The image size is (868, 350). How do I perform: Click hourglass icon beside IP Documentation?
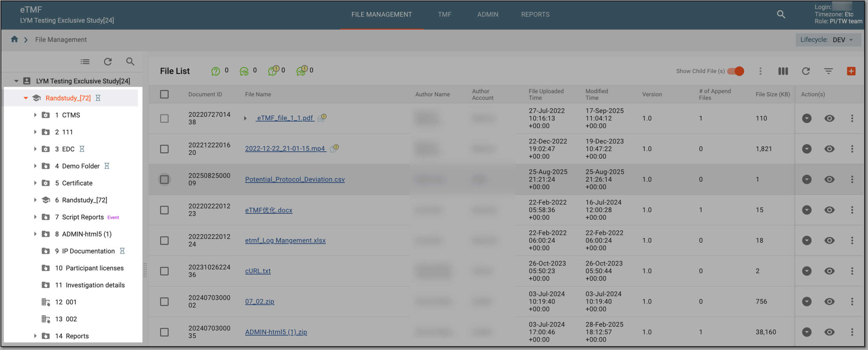[122, 251]
